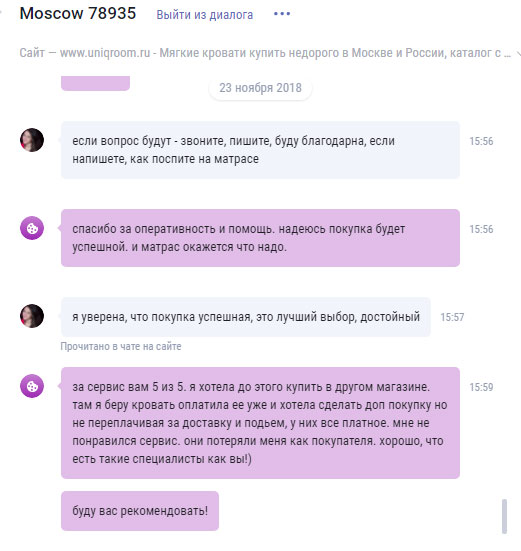Click "Выйти из диалога" link
The height and width of the screenshot is (551, 521).
coord(204,15)
